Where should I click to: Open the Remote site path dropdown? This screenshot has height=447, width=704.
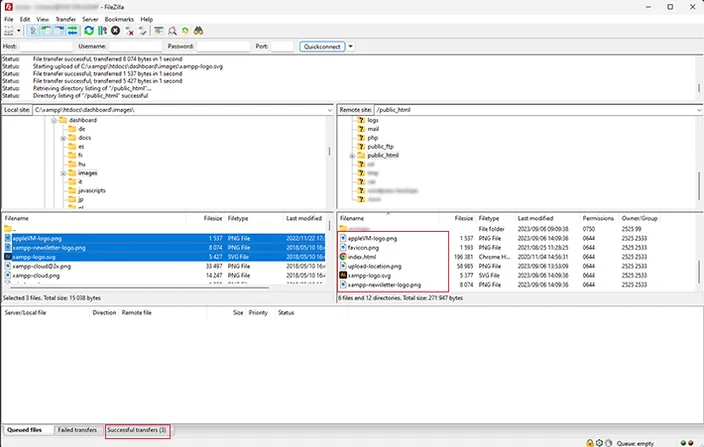[700, 110]
